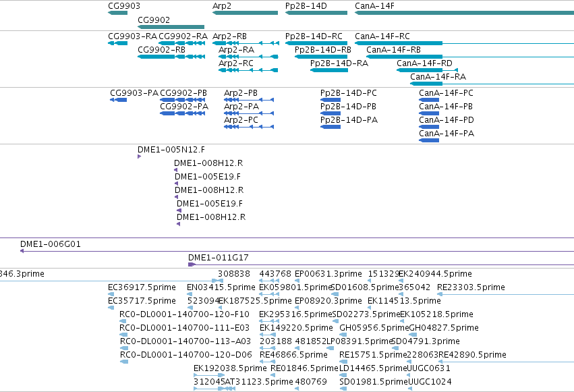Select protein CanA-14F-PB

(x=429, y=113)
